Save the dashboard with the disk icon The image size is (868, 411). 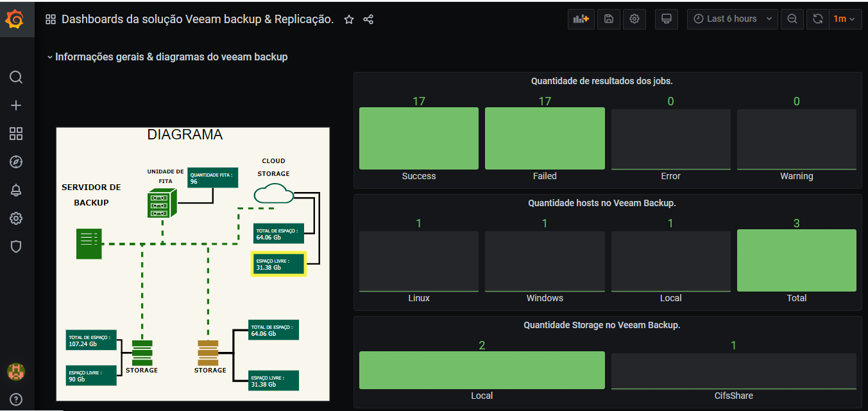coord(609,19)
